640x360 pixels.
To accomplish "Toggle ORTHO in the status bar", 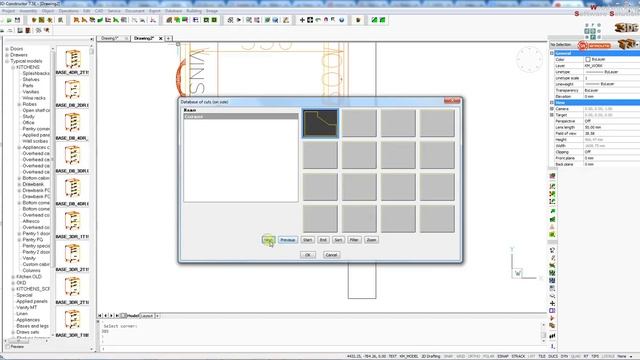I will (474, 356).
